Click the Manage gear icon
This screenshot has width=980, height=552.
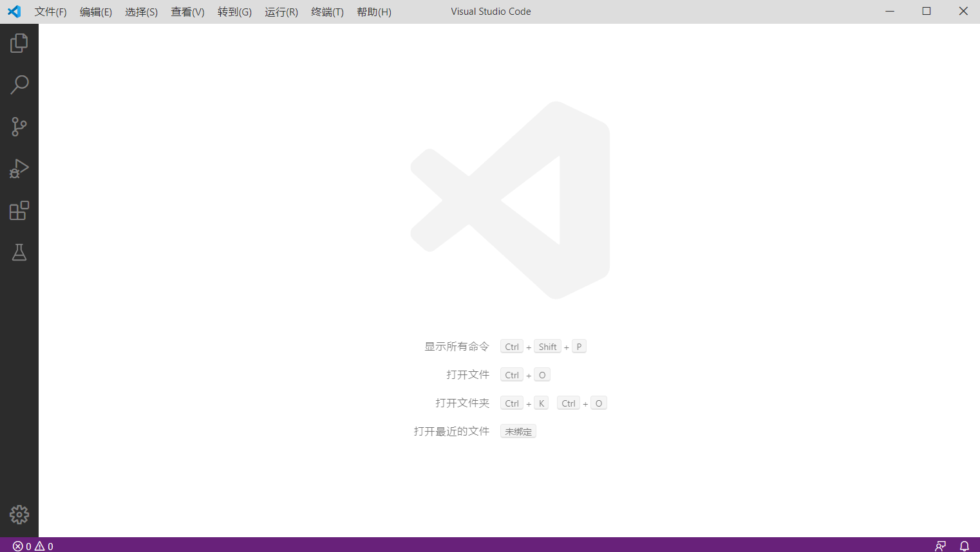[x=19, y=515]
